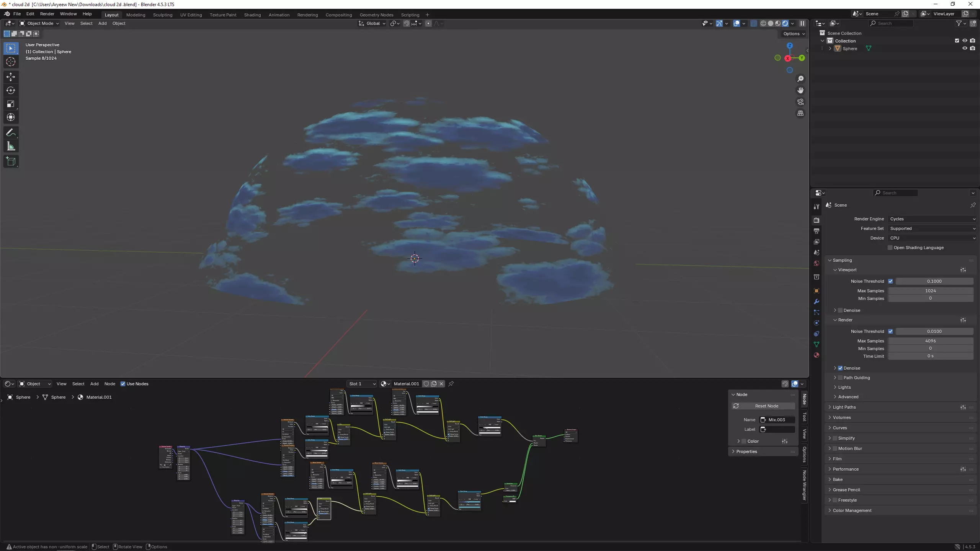Toggle Collection exclude checkbox in outliner
Screen dimensions: 980x551
(x=957, y=41)
